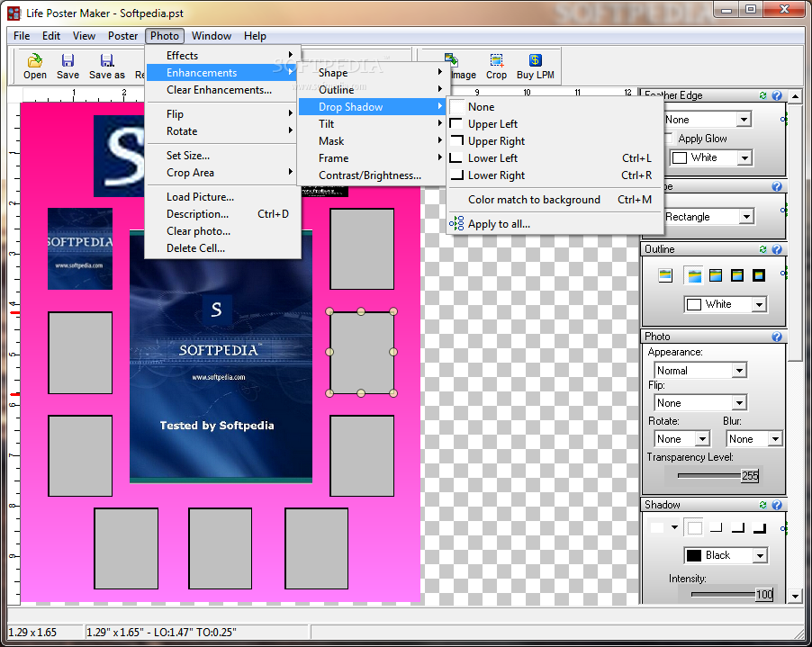Open the Rectangle shape dropdown
The width and height of the screenshot is (812, 647).
coord(746,216)
